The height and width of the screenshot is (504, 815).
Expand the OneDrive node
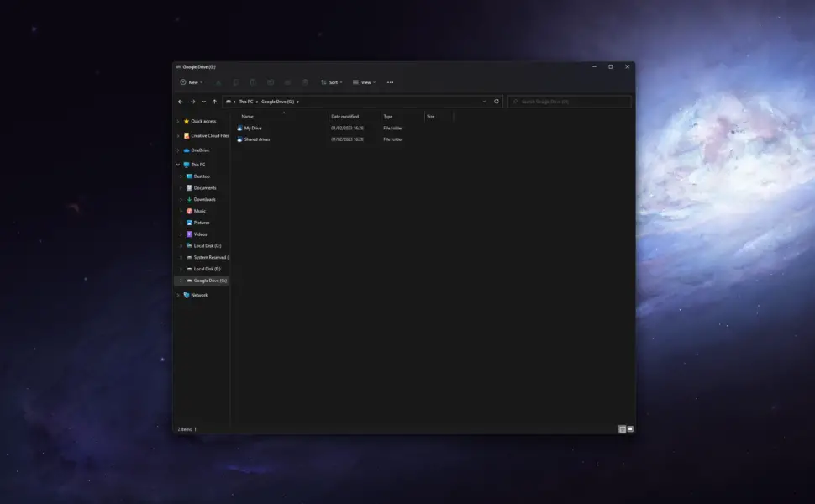[x=178, y=150]
